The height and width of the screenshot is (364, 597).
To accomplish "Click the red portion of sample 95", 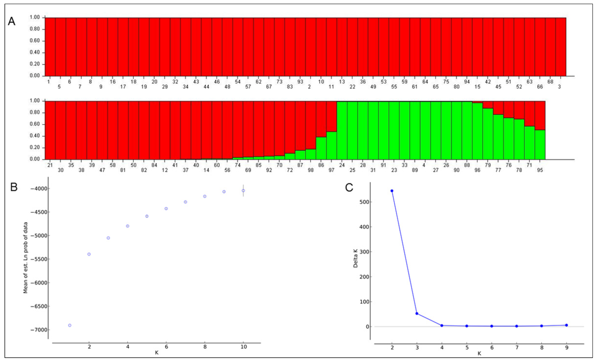I will tap(540, 115).
